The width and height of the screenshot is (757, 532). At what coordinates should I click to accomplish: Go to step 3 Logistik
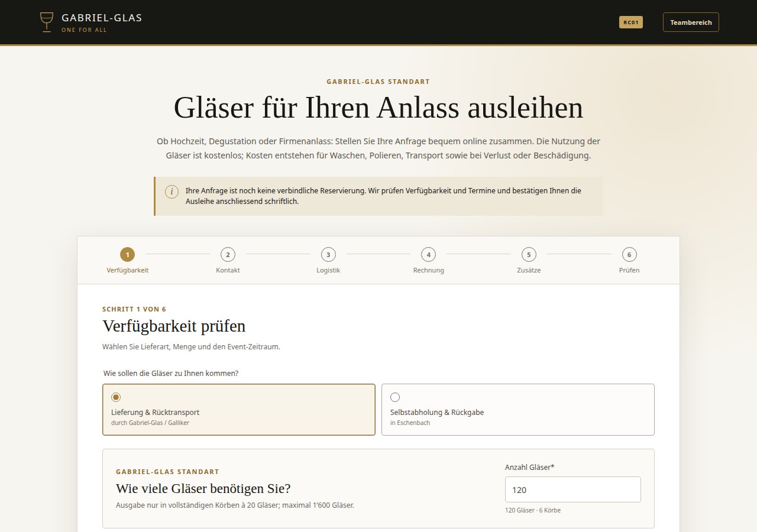pos(328,261)
